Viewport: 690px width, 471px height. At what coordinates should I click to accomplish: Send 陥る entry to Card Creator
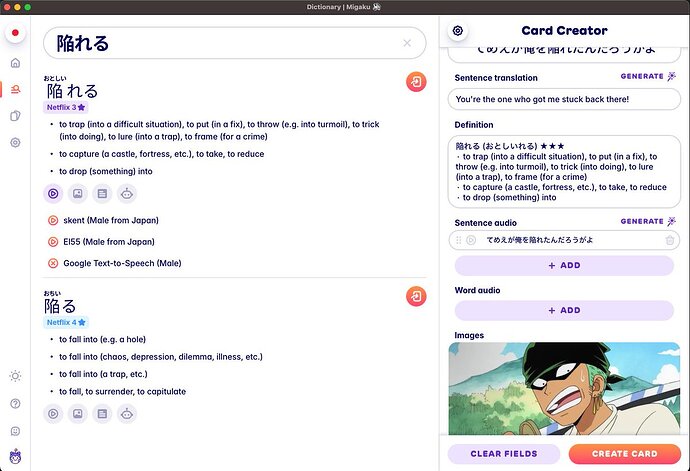pyautogui.click(x=416, y=296)
